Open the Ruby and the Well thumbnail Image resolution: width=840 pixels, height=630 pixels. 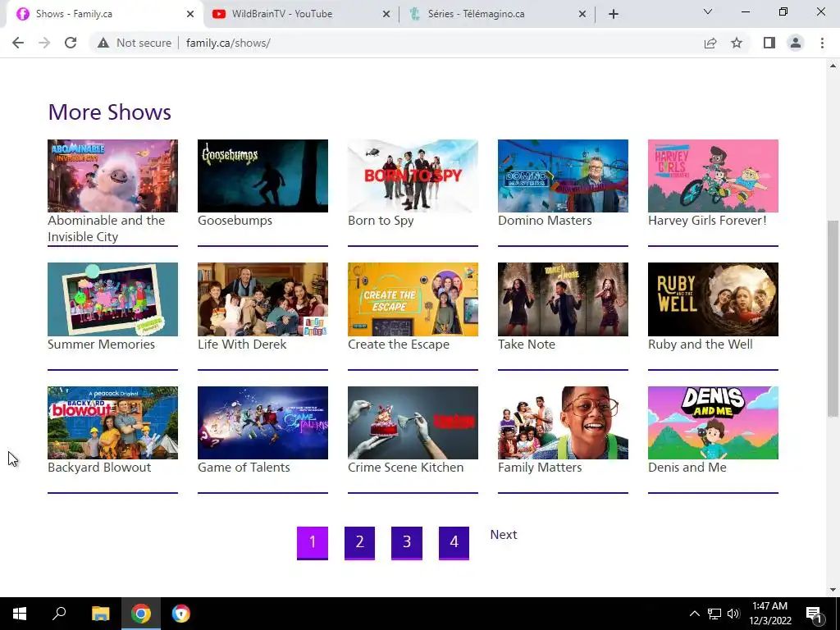tap(713, 299)
